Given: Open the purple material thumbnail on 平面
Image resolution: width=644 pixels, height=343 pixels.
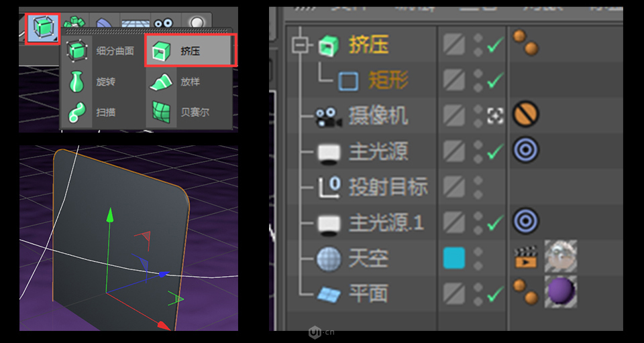Looking at the screenshot, I should (561, 291).
